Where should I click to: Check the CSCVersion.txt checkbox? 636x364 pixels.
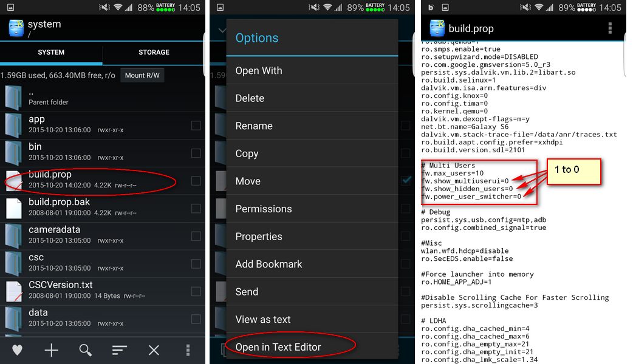[x=196, y=292]
